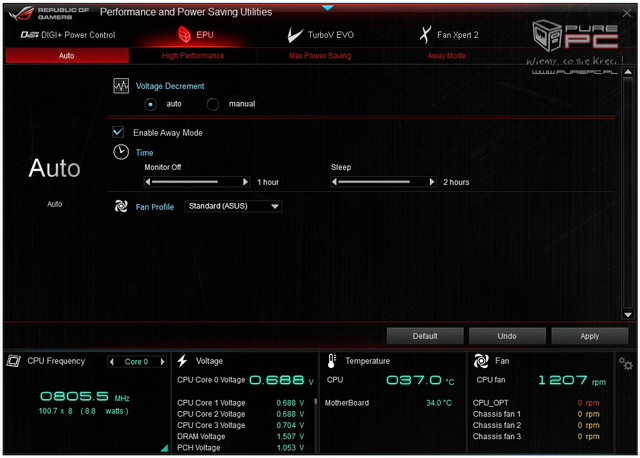Select the manual Voltage Decrement radio button

[x=212, y=104]
